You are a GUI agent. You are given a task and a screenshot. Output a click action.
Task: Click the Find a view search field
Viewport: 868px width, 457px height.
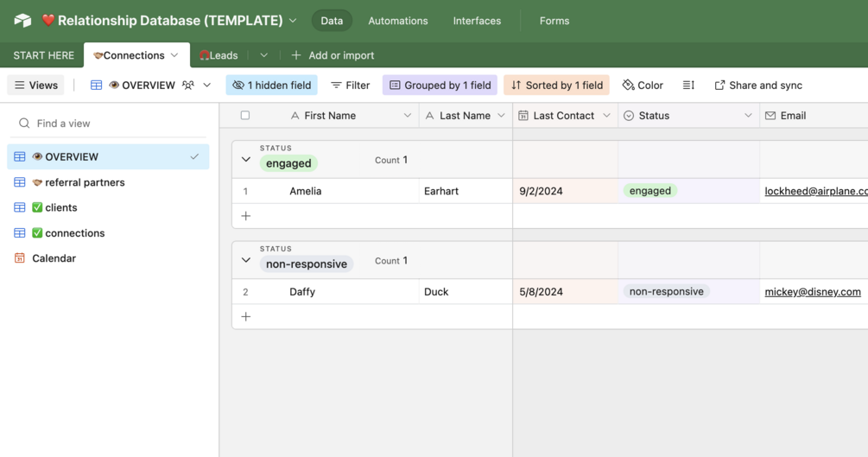click(x=112, y=124)
